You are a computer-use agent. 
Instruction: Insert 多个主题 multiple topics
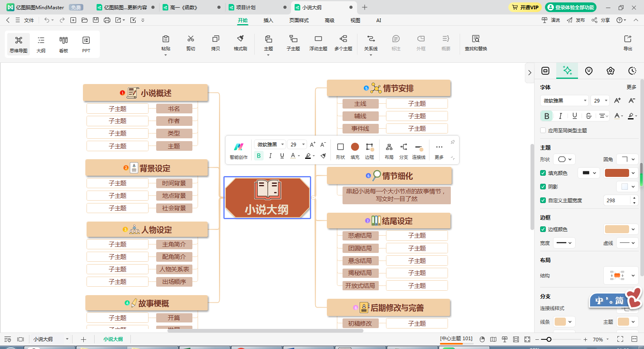(x=343, y=43)
